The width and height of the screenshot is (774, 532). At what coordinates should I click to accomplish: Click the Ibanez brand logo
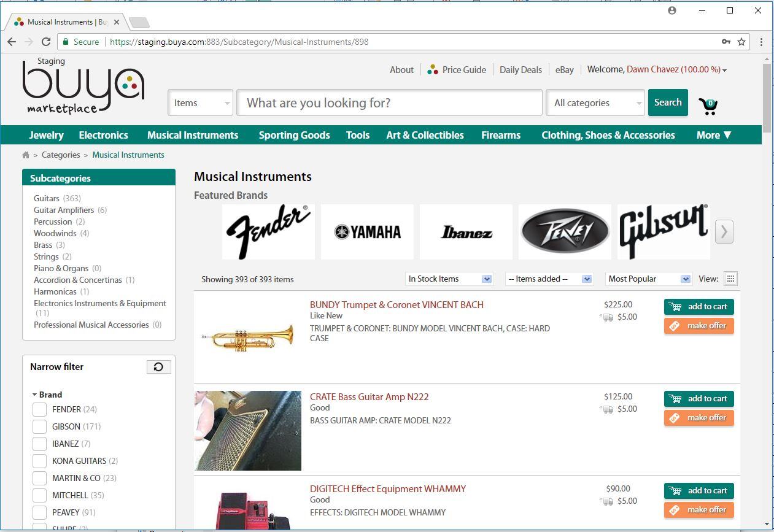point(466,232)
